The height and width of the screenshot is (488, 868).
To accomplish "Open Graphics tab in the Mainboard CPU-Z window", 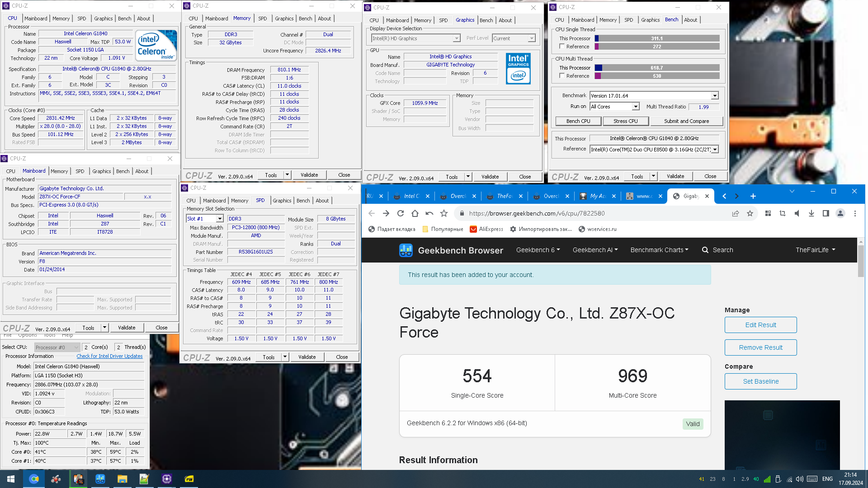I will coord(101,171).
